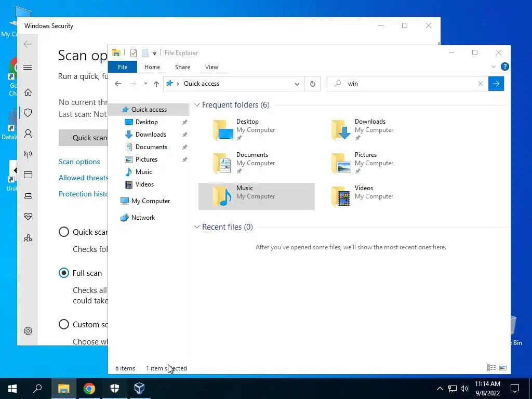Switch to details view icon in status bar
This screenshot has width=532, height=399.
[491, 368]
